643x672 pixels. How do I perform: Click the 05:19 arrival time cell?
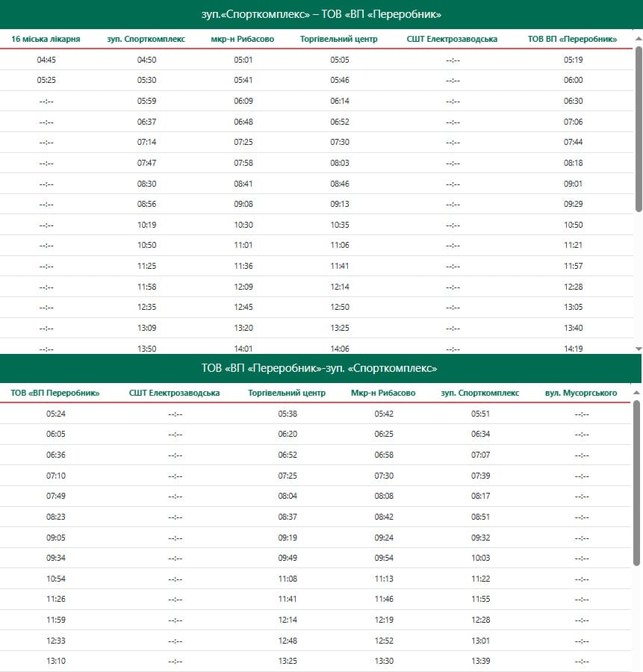pos(573,60)
